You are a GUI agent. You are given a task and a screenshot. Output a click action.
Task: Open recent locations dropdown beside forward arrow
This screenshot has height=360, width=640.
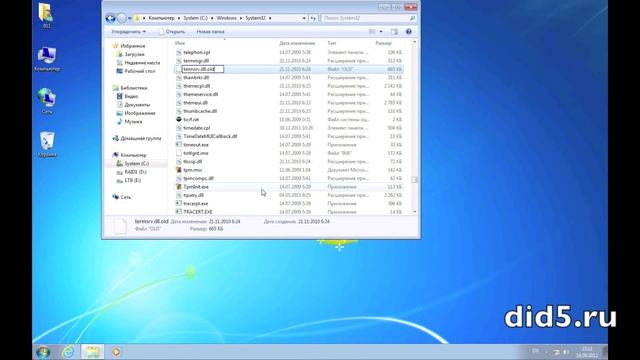click(129, 18)
